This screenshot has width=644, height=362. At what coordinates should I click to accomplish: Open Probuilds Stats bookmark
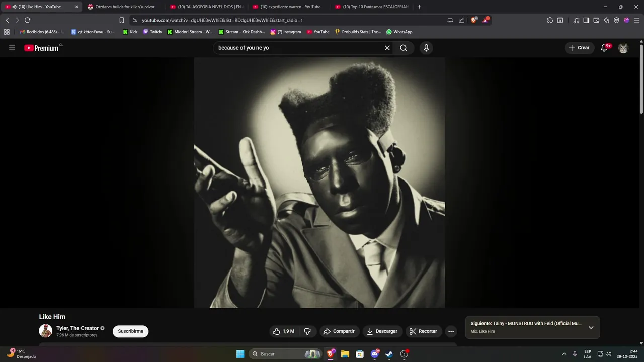358,32
